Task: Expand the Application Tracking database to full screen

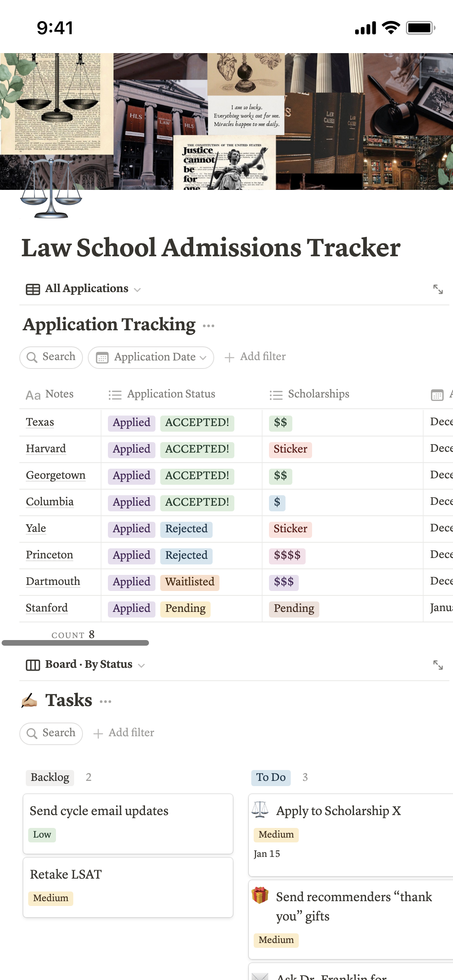Action: coord(438,289)
